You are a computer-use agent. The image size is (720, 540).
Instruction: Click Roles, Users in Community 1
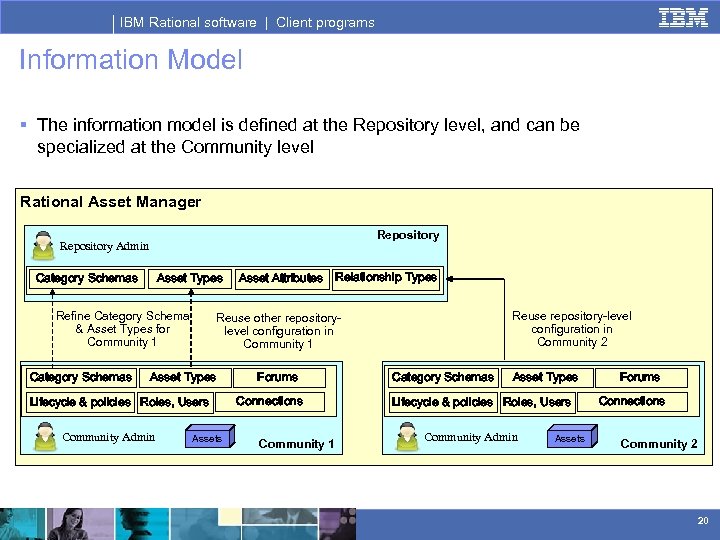pyautogui.click(x=175, y=402)
